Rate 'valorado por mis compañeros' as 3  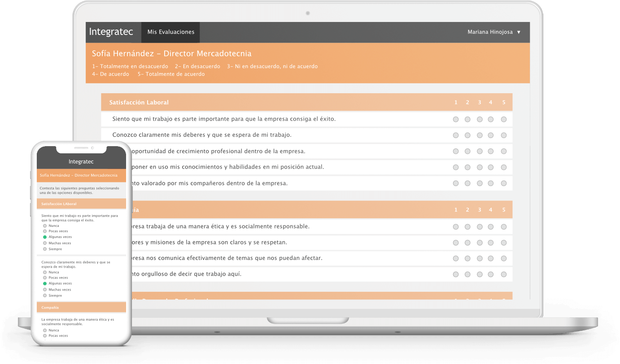point(480,183)
